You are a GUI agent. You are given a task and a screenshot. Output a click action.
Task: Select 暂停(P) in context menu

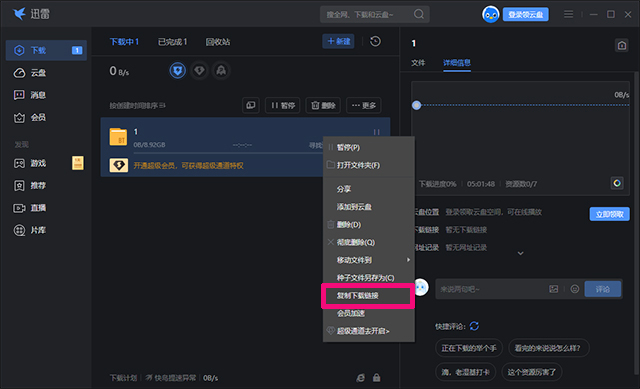(x=369, y=147)
